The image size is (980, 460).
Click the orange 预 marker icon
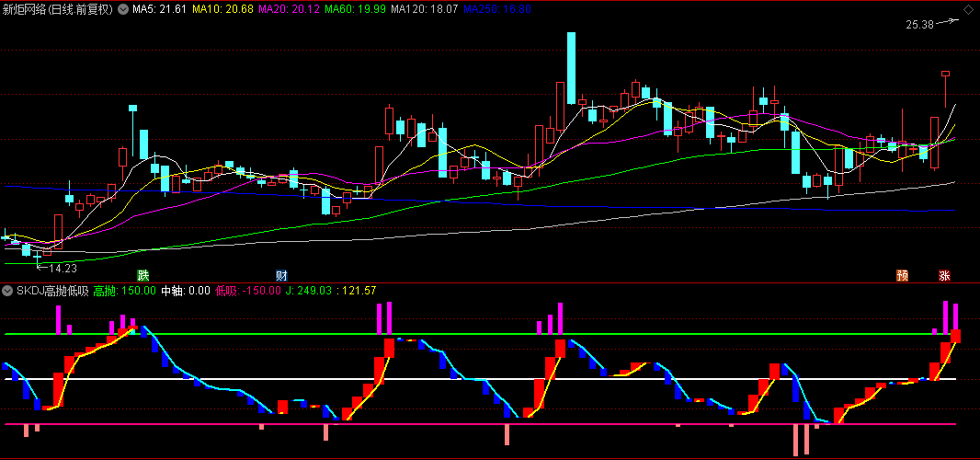[x=902, y=275]
